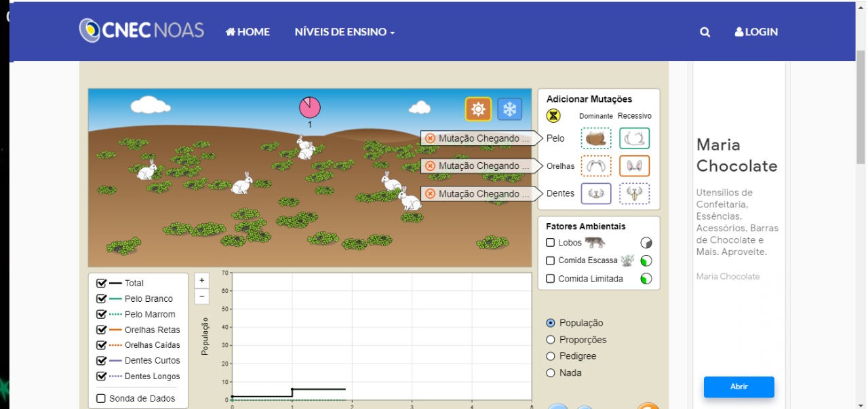Select the Proporções radio option
The image size is (868, 409).
(x=551, y=340)
